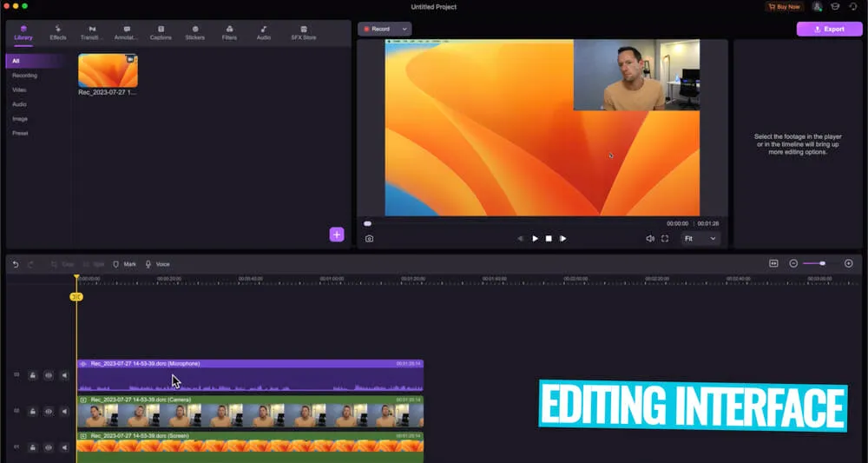Take a snapshot with the camera icon
The width and height of the screenshot is (868, 463).
[x=369, y=238]
